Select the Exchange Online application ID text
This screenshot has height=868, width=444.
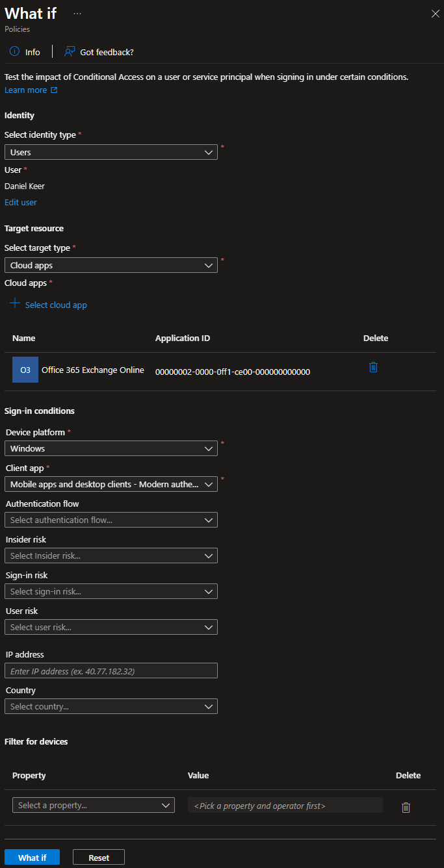pyautogui.click(x=233, y=372)
